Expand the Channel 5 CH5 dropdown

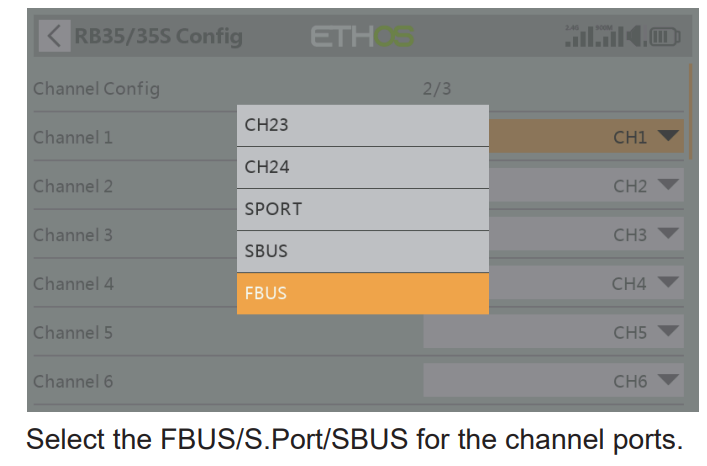tap(553, 332)
